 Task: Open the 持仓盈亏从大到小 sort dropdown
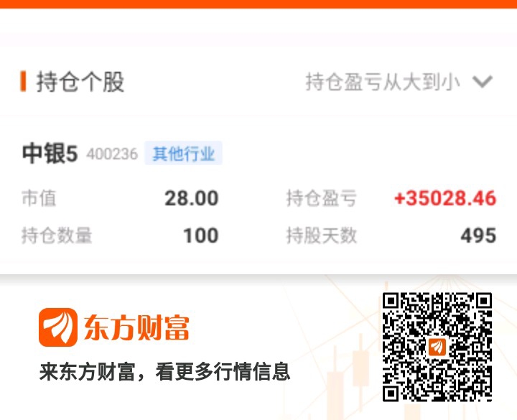[399, 81]
